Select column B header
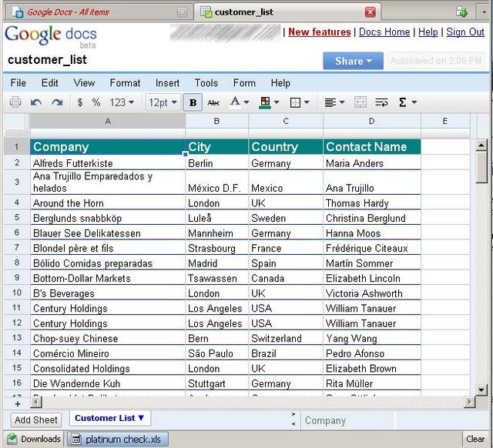Screen dimensions: 493x448 coord(216,121)
